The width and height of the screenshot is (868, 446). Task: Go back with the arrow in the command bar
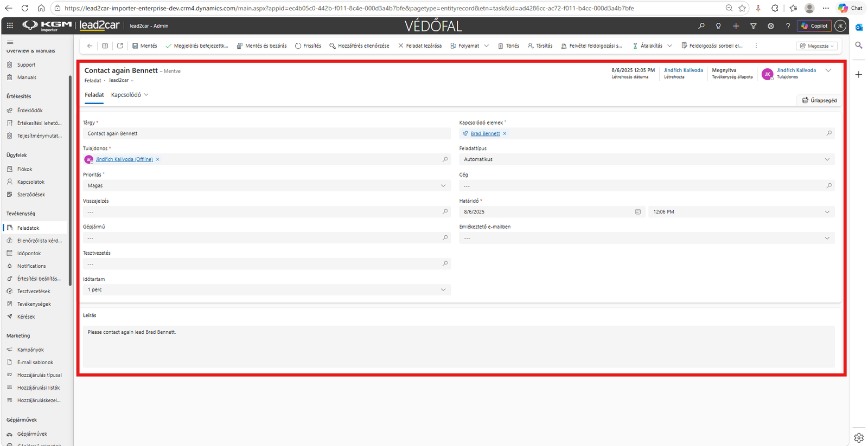click(90, 46)
